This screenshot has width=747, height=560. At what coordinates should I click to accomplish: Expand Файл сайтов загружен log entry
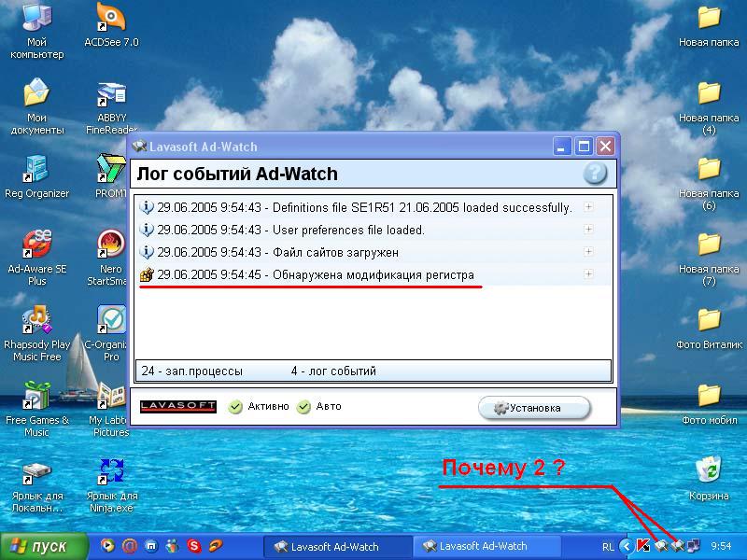pos(589,251)
